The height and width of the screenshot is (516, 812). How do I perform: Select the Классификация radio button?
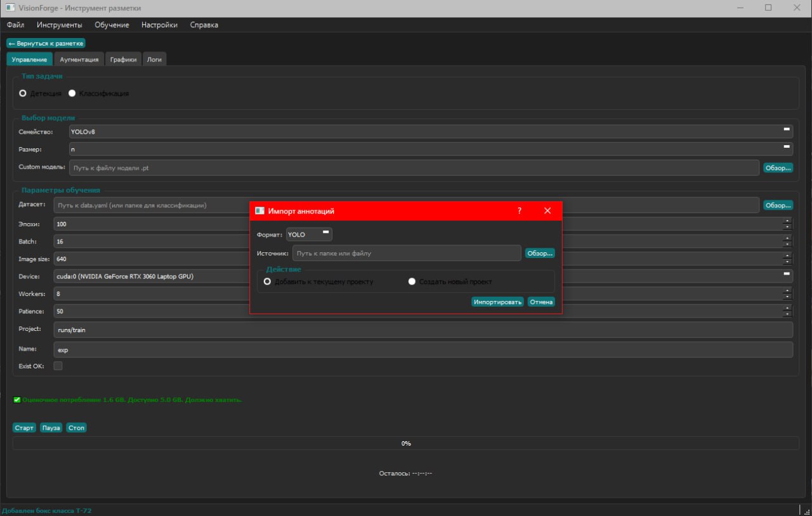click(72, 93)
